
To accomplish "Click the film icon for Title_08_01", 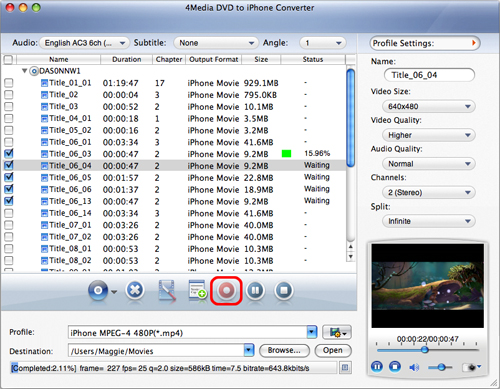I will pos(44,249).
